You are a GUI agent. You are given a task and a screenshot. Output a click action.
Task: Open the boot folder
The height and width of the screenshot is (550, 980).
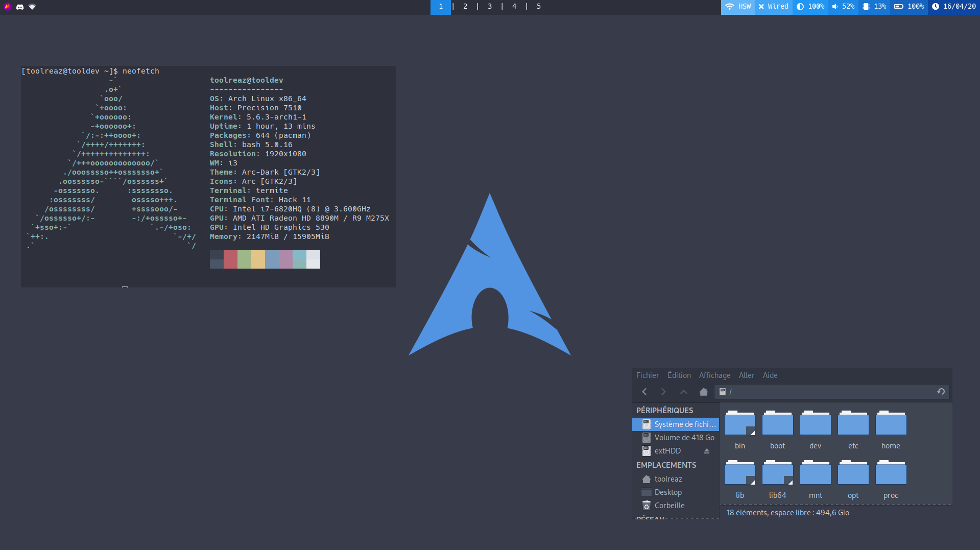[778, 430]
